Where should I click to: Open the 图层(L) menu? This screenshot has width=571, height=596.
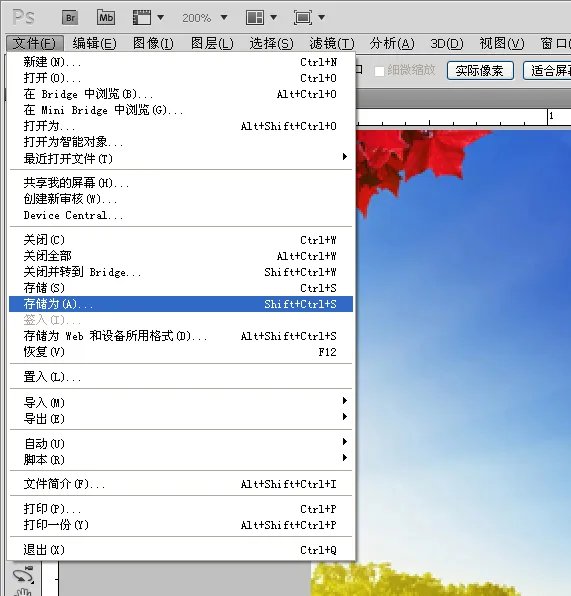[212, 43]
